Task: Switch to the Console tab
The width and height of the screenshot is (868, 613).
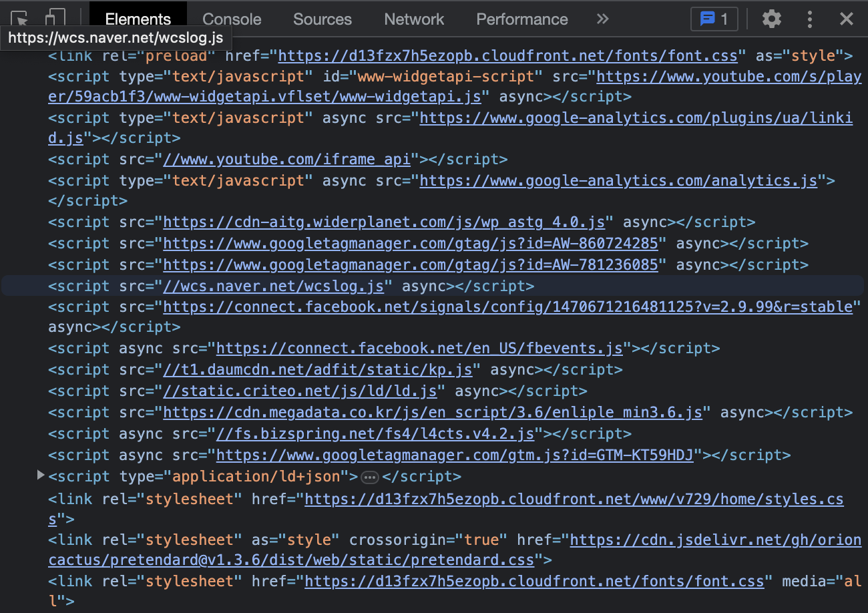Action: tap(232, 19)
